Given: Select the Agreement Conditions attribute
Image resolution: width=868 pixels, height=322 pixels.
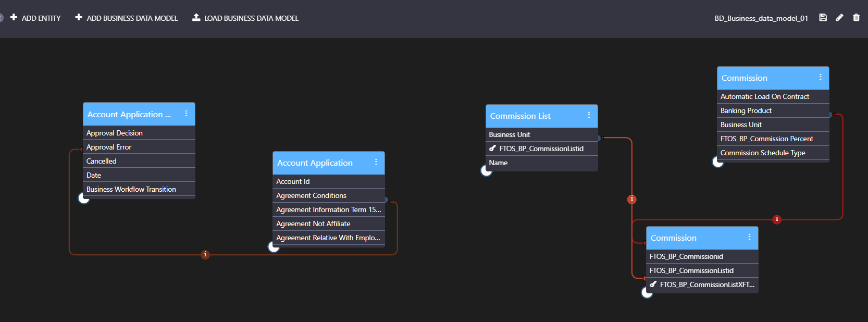Looking at the screenshot, I should [x=311, y=195].
